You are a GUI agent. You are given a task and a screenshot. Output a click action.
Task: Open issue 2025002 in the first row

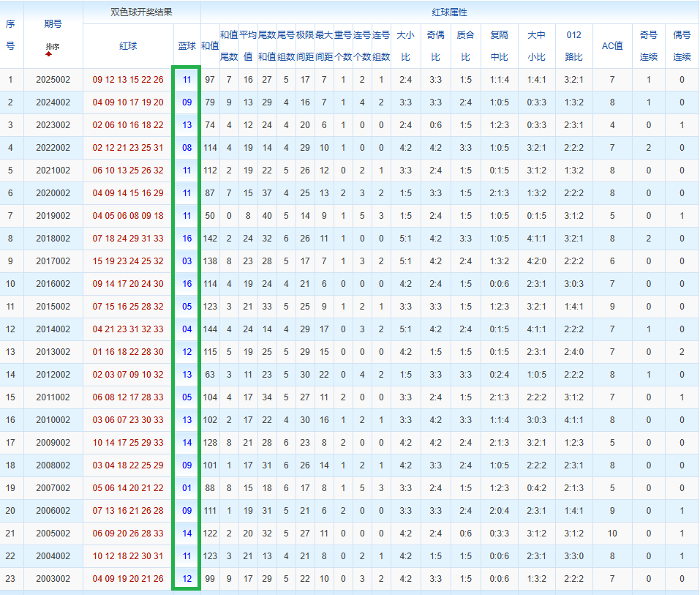pyautogui.click(x=53, y=80)
